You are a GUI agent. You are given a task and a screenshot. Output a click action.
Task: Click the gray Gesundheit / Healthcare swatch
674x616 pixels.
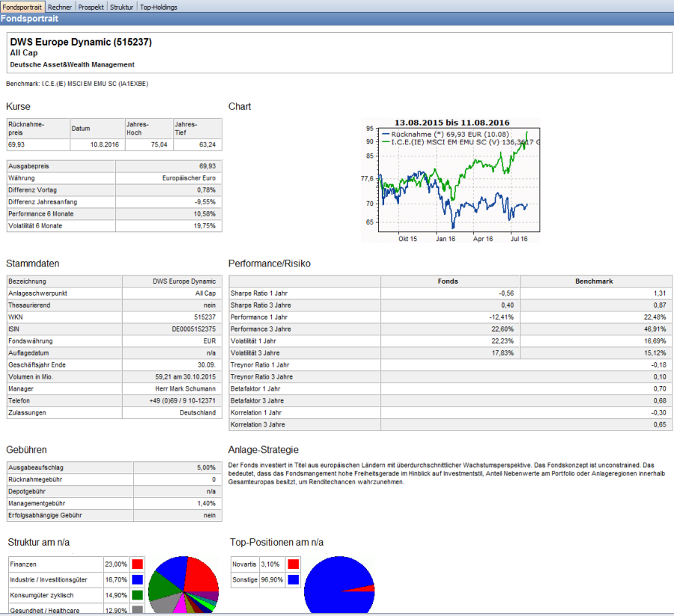point(137,610)
